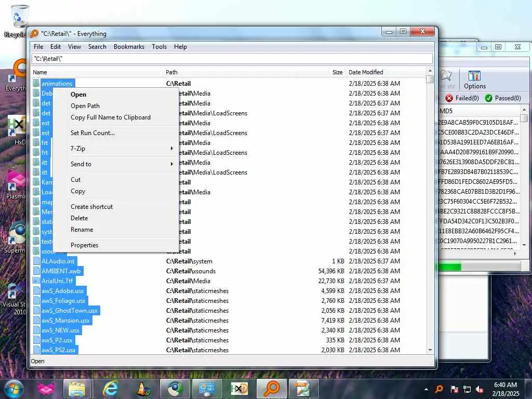The width and height of the screenshot is (532, 399).
Task: Sort results by the Path column header
Action: click(230, 72)
